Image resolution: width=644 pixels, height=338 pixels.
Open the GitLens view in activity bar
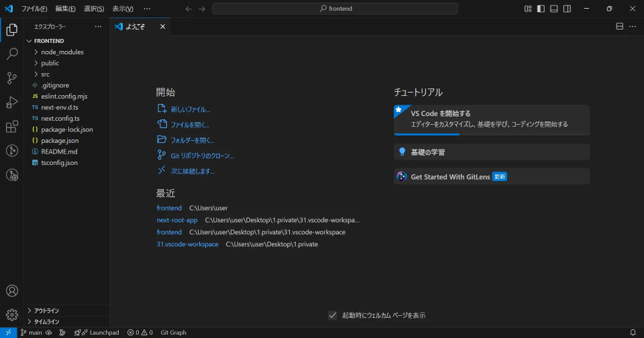(x=12, y=151)
